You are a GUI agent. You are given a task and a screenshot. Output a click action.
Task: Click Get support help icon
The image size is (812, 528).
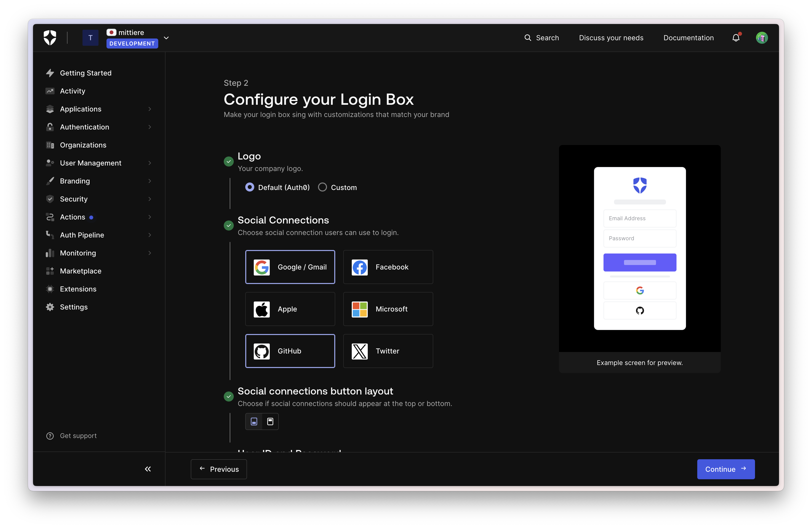coord(50,436)
